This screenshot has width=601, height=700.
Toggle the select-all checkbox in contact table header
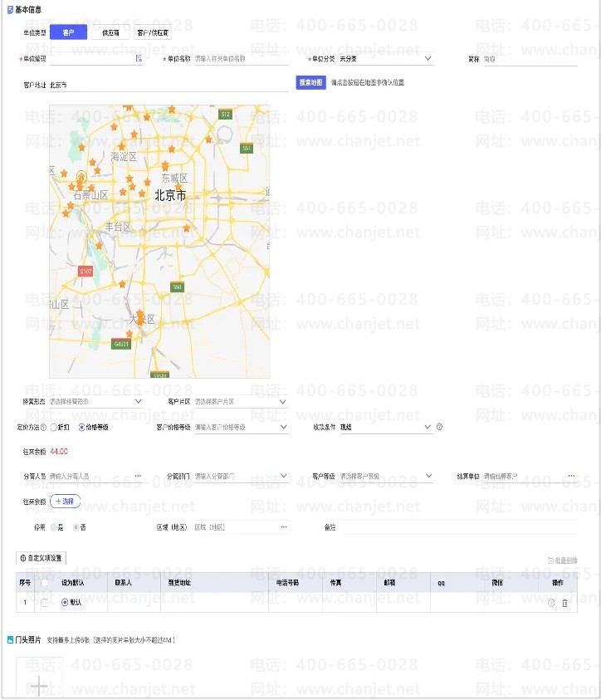coord(44,583)
